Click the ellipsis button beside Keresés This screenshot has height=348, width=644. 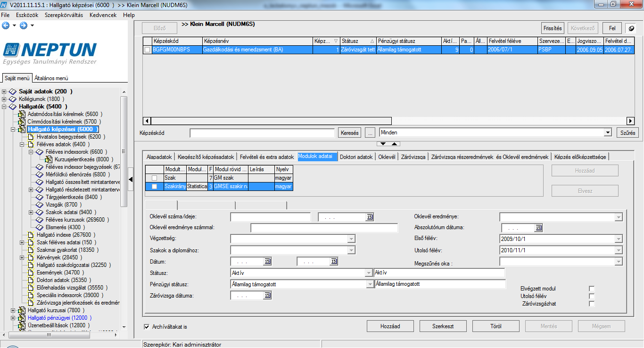pos(370,133)
